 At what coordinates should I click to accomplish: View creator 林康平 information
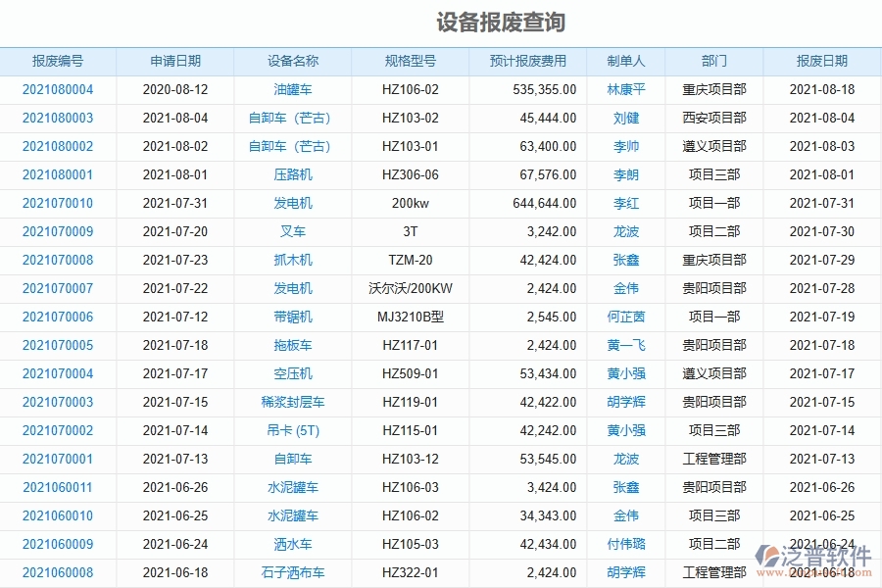(x=627, y=89)
